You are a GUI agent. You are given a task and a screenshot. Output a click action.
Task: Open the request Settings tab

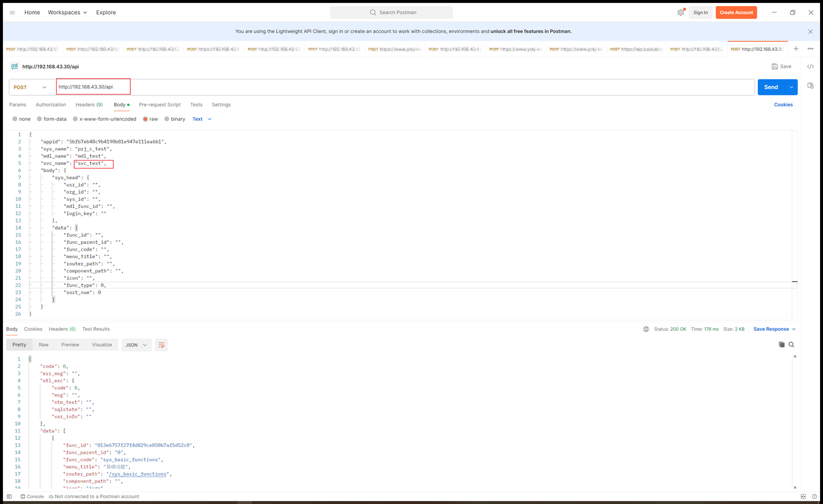coord(221,105)
